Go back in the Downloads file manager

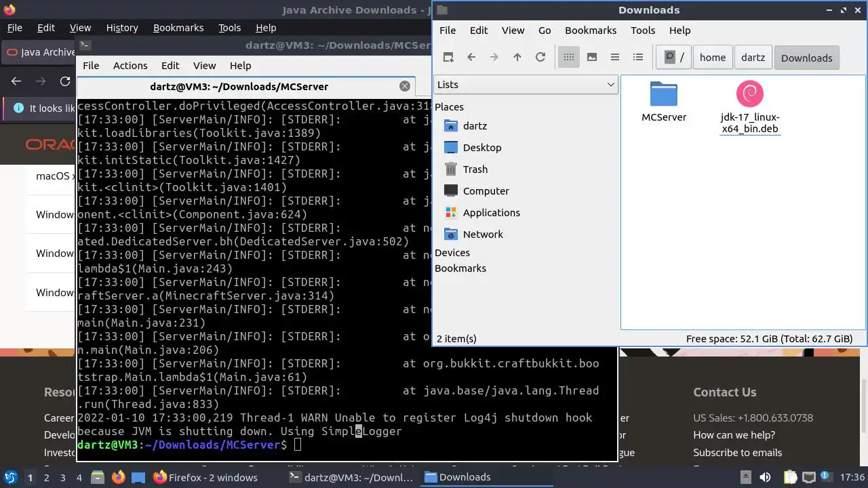(471, 58)
